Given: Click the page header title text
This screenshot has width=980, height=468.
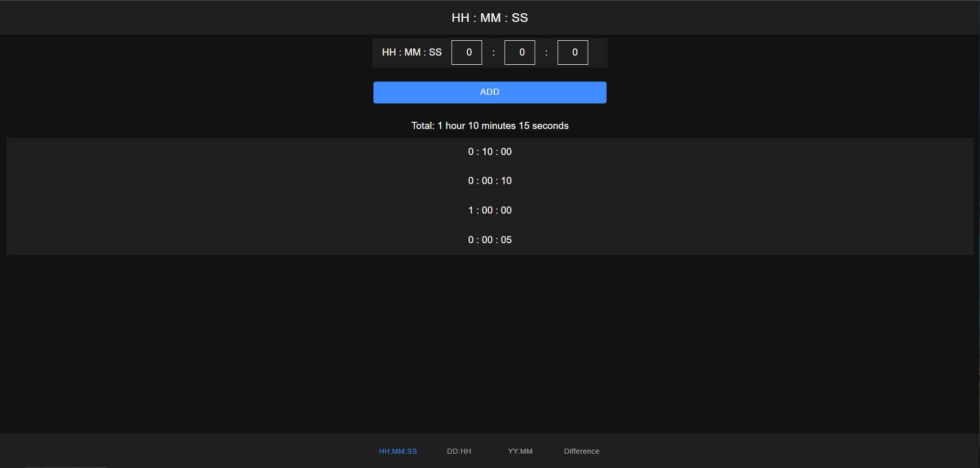Looking at the screenshot, I should (490, 18).
